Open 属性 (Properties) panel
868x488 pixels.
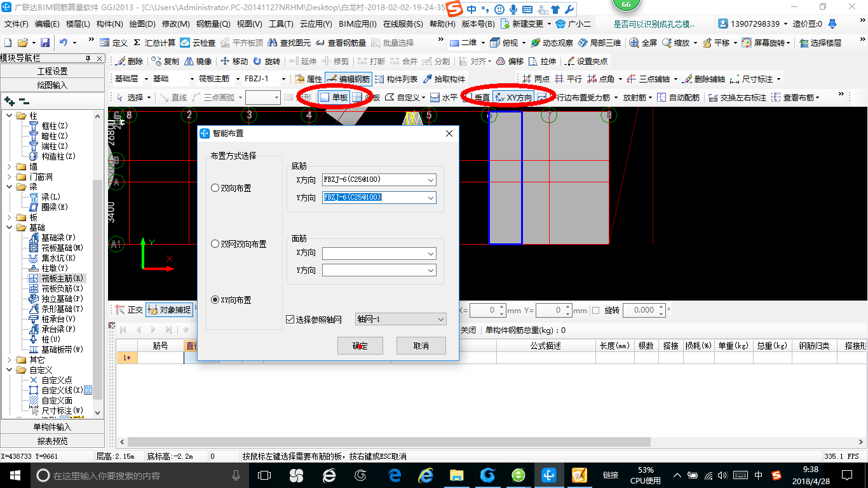pyautogui.click(x=308, y=79)
